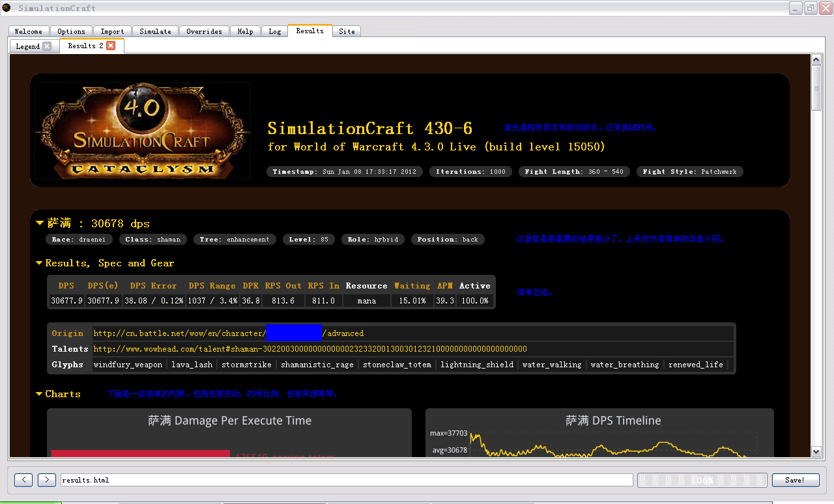This screenshot has height=504, width=834.
Task: Go to the Import tab
Action: pyautogui.click(x=112, y=31)
